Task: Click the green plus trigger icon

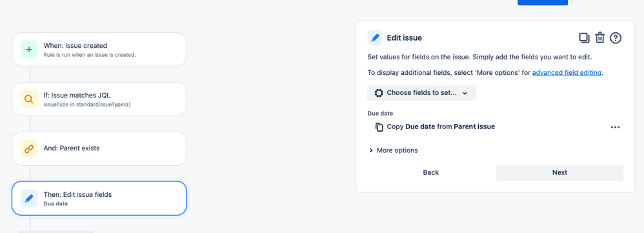Action: point(29,49)
